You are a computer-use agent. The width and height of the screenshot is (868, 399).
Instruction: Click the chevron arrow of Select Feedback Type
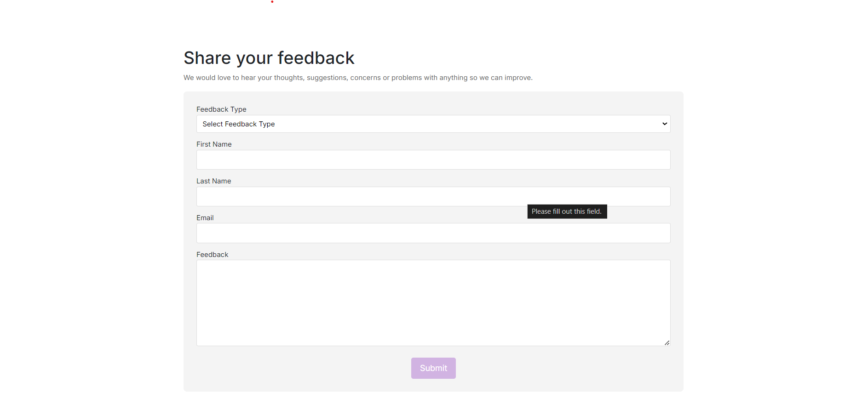[x=664, y=124]
